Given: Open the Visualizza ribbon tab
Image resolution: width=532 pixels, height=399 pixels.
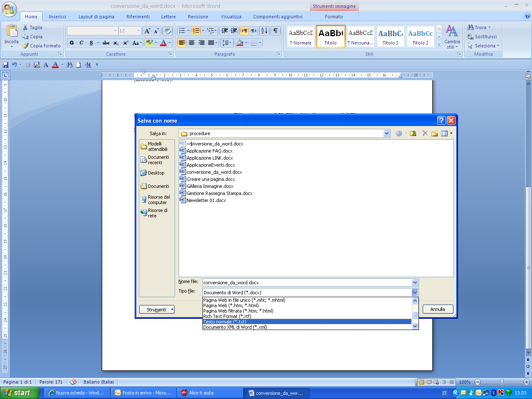Looking at the screenshot, I should (x=231, y=17).
